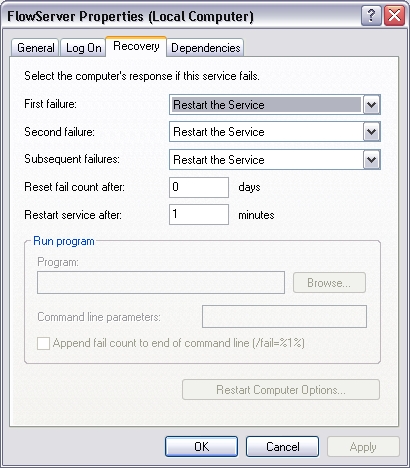Confirm changes with the OK button
The image size is (410, 468).
pos(201,447)
